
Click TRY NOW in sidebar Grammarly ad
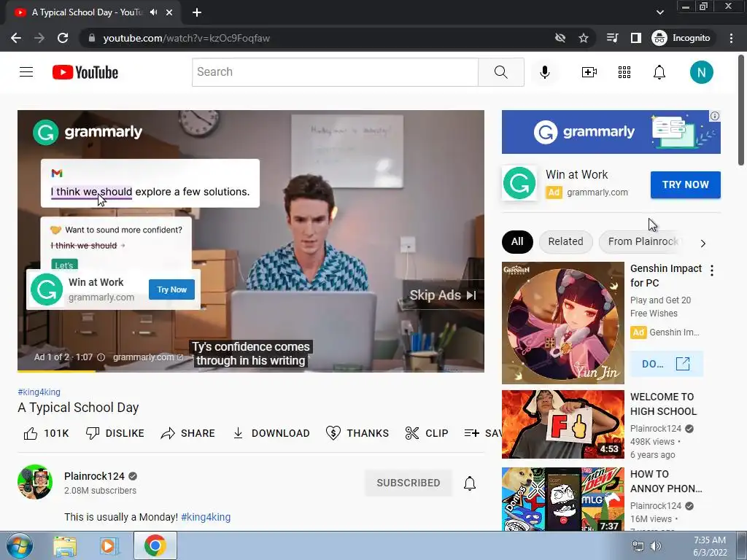coord(685,184)
